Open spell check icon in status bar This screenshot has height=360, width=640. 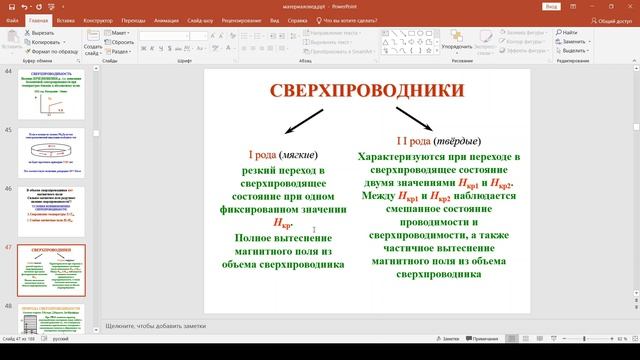pyautogui.click(x=44, y=339)
